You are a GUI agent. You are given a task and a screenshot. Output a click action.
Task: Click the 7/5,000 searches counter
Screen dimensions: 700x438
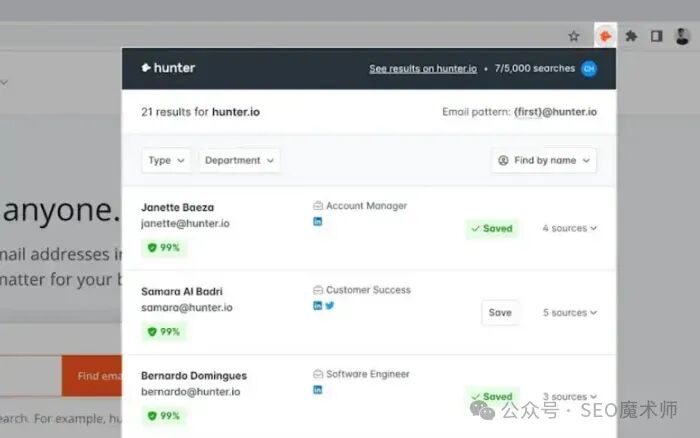pos(534,68)
